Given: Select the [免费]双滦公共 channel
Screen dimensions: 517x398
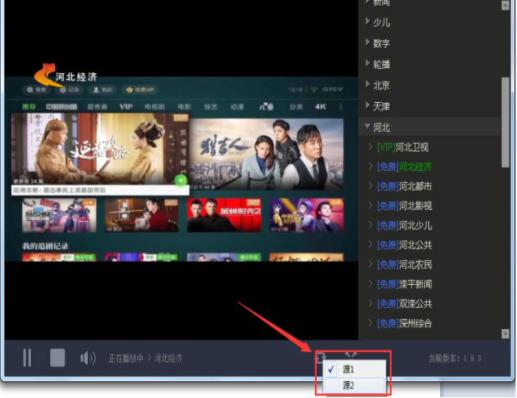Looking at the screenshot, I should click(404, 304).
